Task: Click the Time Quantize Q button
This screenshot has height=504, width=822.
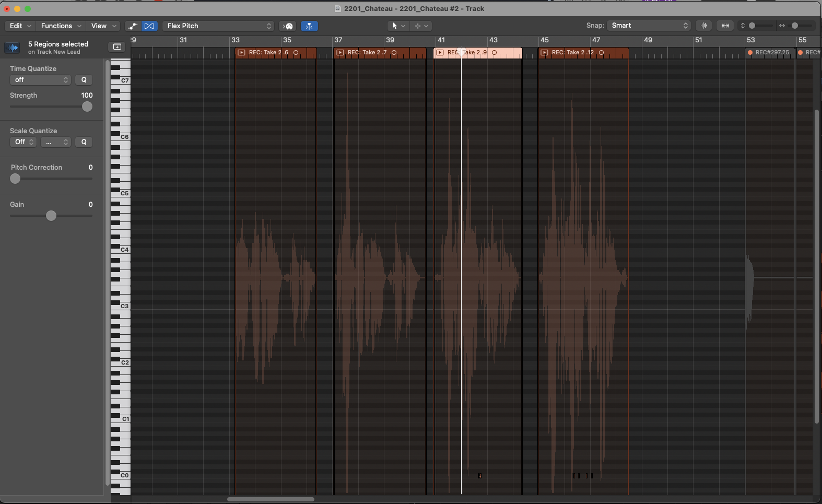Action: (84, 80)
